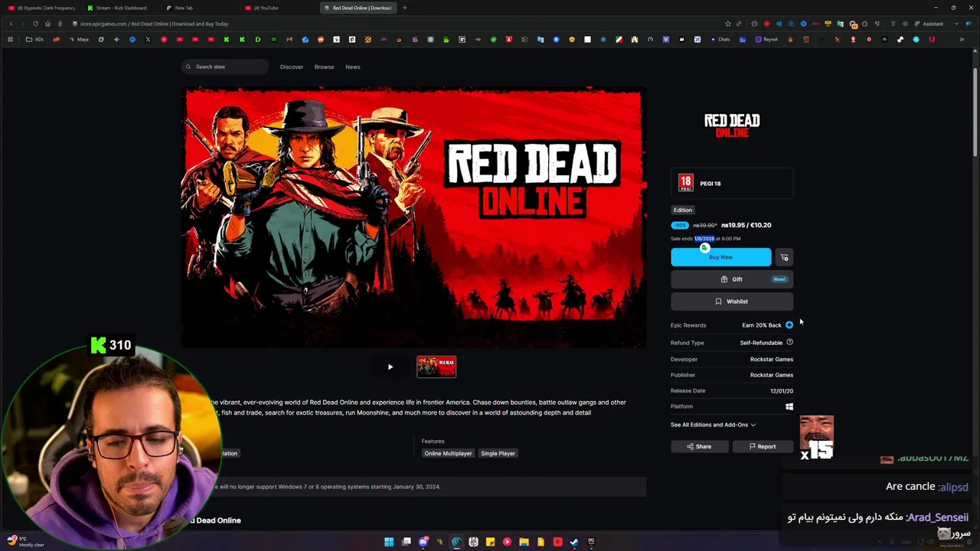Add the game to Wishlist
The height and width of the screenshot is (551, 980).
732,302
